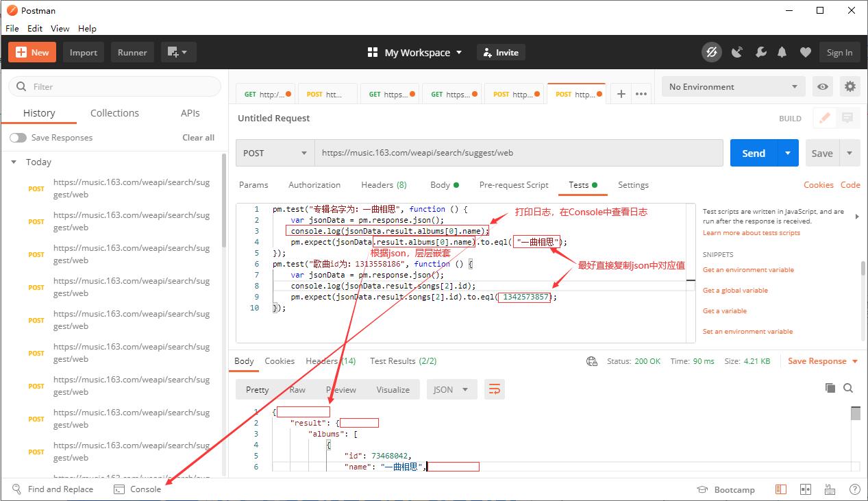
Task: Open the help question mark icon
Action: point(854,489)
